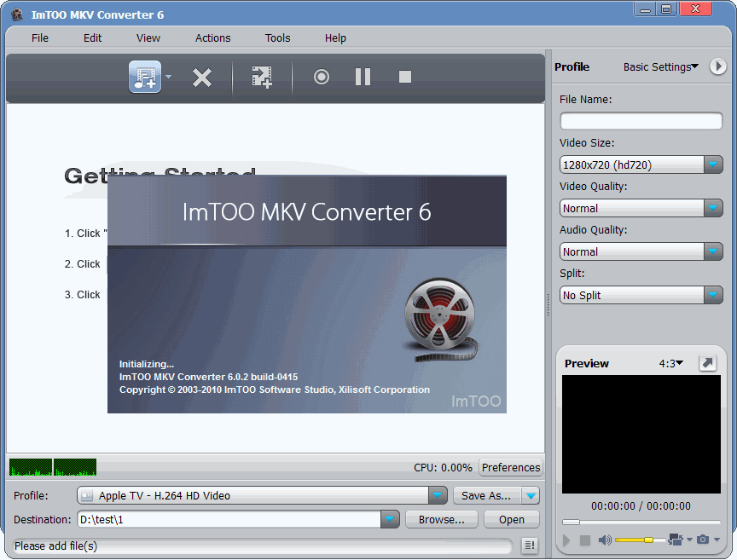The image size is (737, 560).
Task: Click the side panel collapse handle
Action: tap(548, 305)
